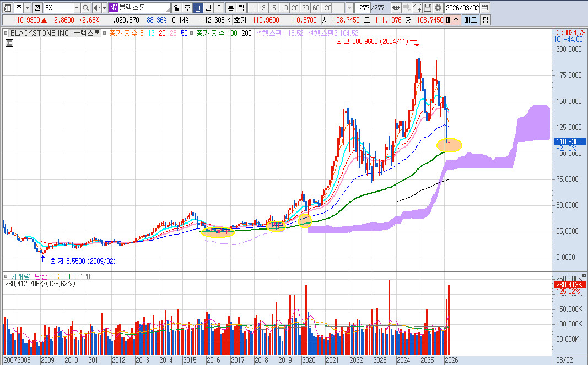This screenshot has width=588, height=365.
Task: Choose the 5 interval button
Action: click(274, 8)
